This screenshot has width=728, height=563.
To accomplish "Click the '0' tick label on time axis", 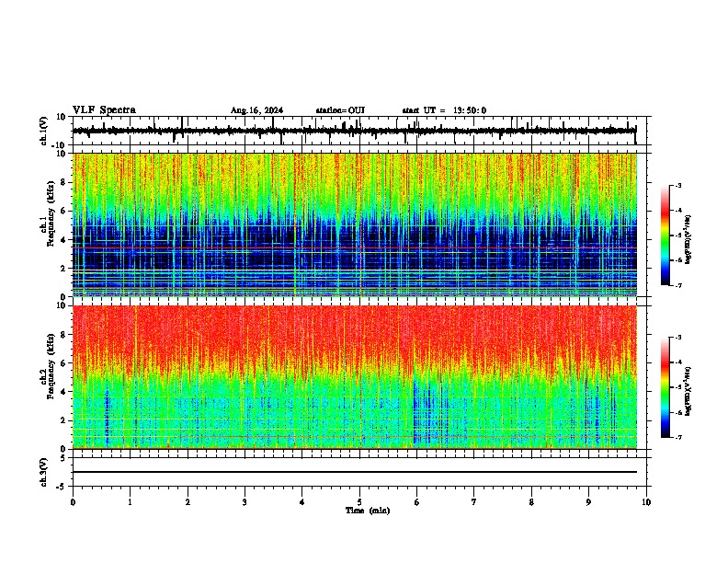I will tap(73, 502).
